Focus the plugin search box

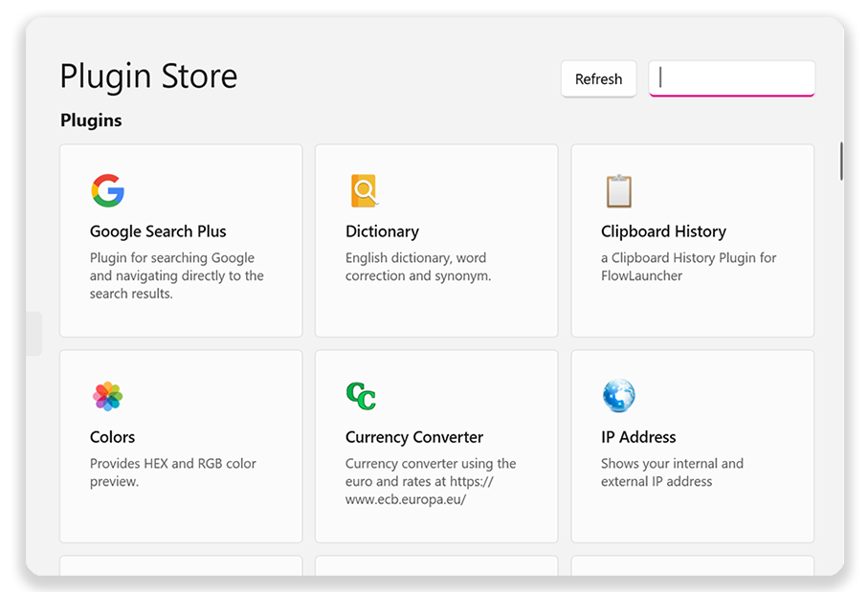tap(731, 78)
